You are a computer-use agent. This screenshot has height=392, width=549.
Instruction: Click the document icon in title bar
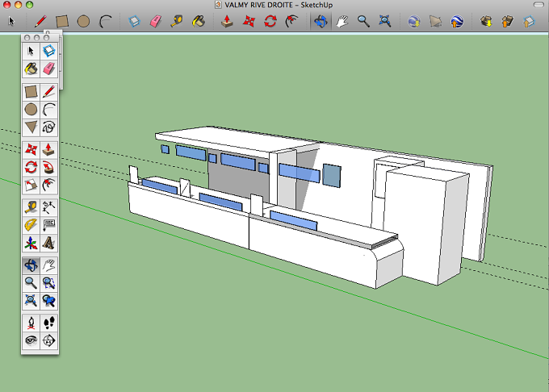click(218, 5)
